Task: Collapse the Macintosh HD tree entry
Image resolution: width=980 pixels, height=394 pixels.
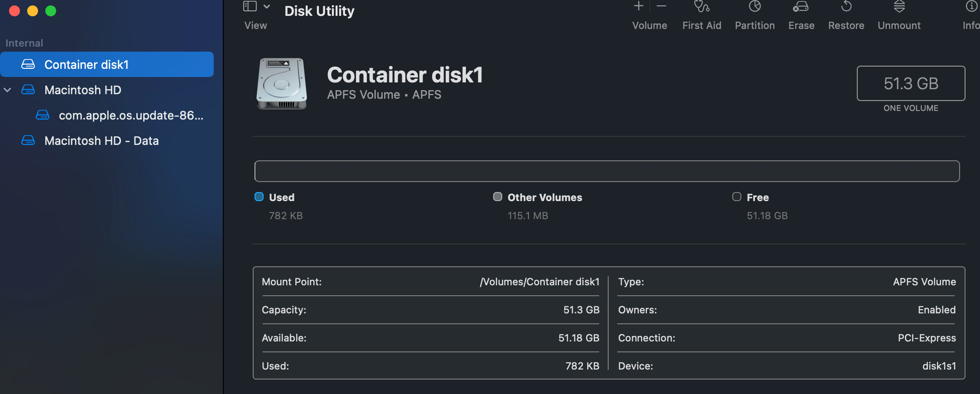Action: tap(7, 90)
